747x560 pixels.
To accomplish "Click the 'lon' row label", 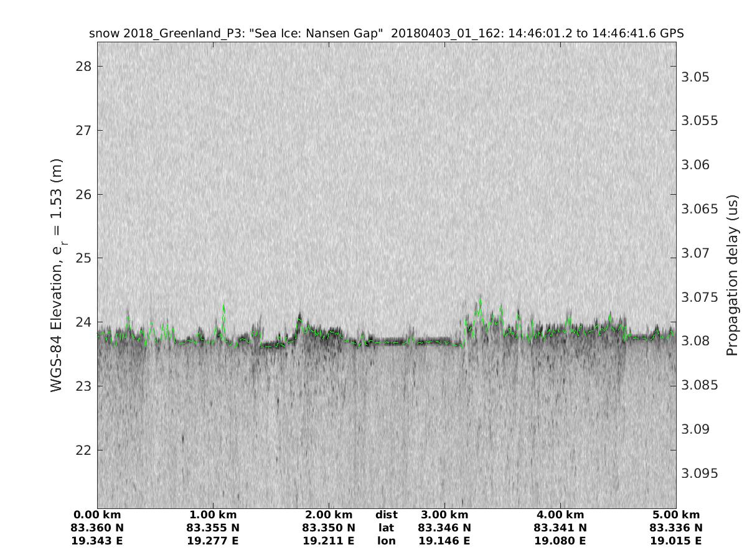I will click(x=387, y=541).
